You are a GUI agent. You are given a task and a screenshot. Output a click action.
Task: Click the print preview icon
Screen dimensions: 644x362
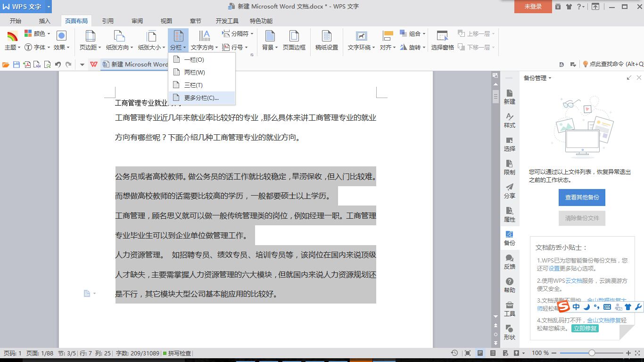(48, 65)
